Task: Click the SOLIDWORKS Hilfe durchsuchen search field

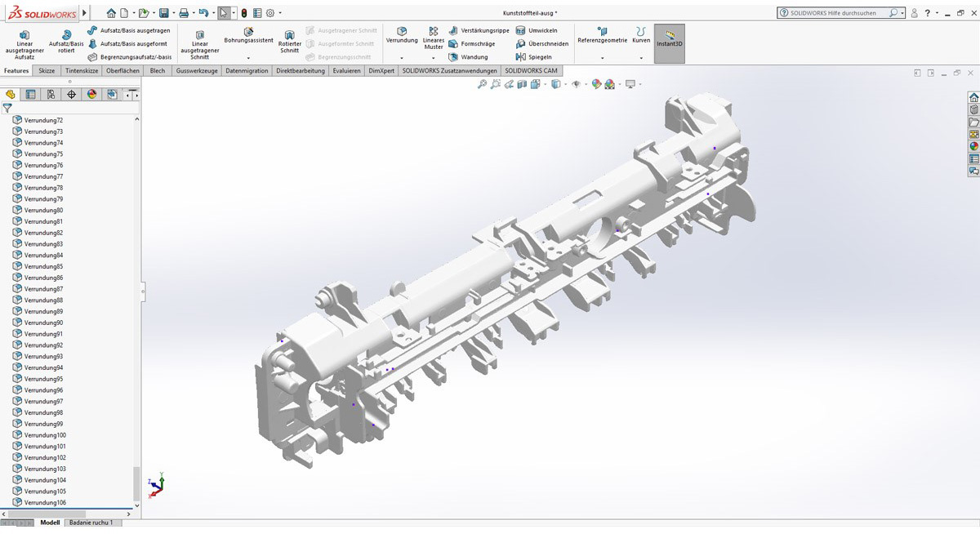Action: 838,13
